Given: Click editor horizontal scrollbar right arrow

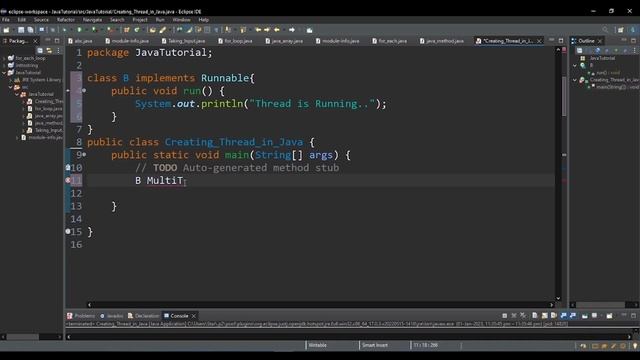Looking at the screenshot, I should pos(551,304).
